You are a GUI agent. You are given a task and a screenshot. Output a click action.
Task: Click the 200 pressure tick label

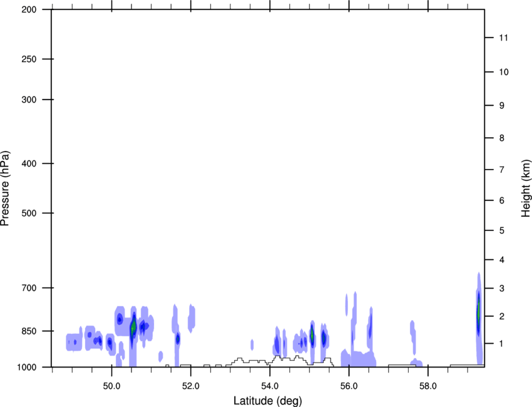[29, 9]
